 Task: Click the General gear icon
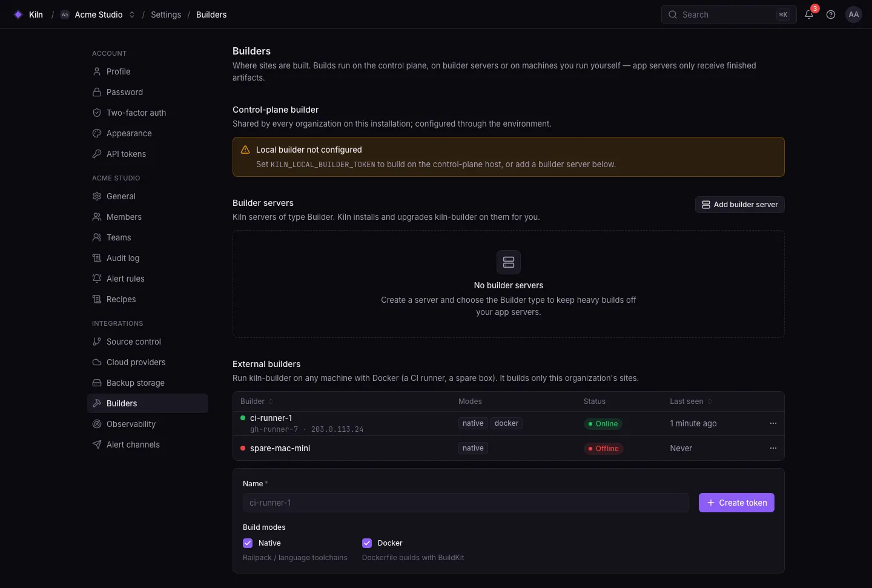(x=97, y=196)
